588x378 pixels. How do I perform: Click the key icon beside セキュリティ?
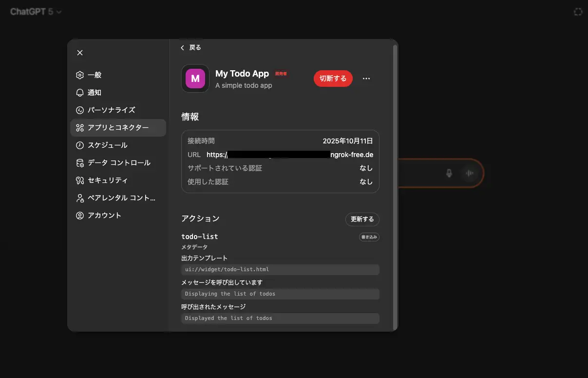80,180
